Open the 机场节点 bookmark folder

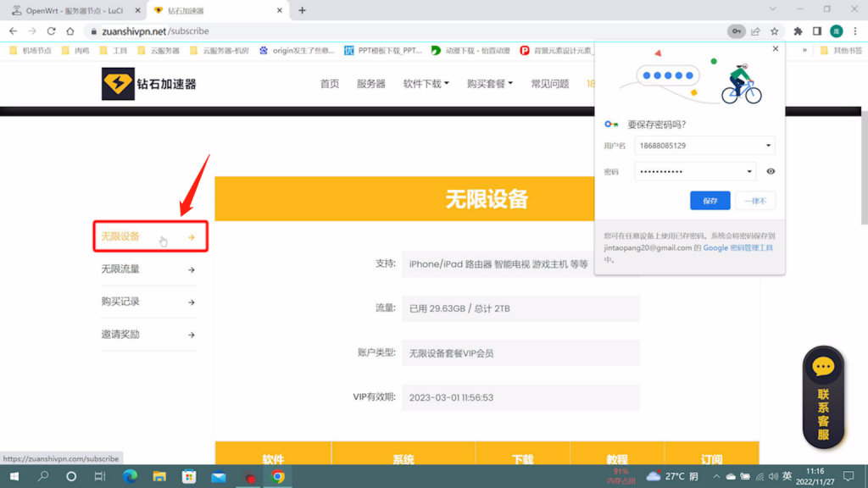[31, 50]
